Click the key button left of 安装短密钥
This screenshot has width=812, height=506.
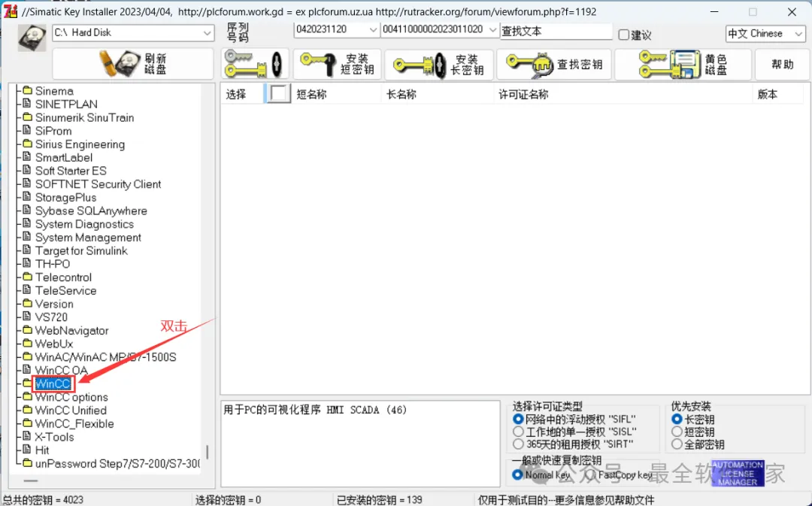point(255,64)
